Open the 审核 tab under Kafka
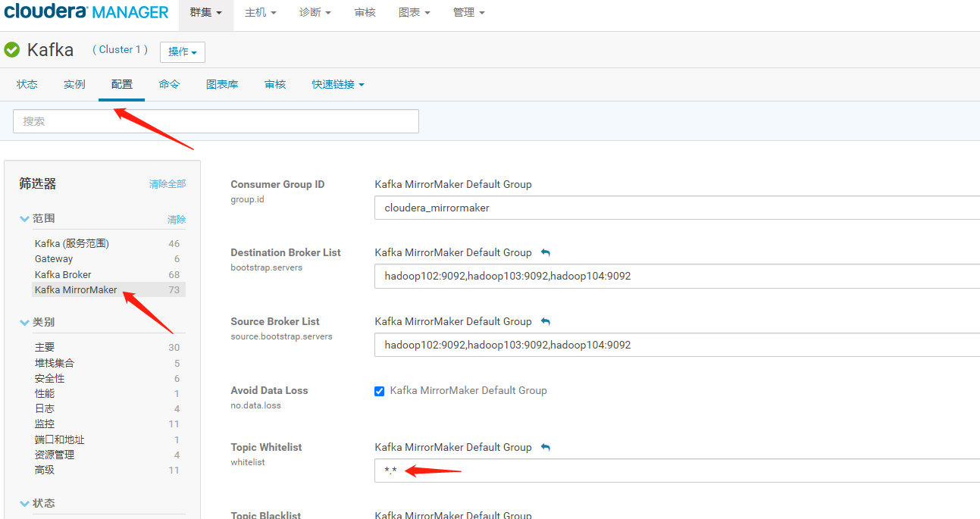 point(275,84)
